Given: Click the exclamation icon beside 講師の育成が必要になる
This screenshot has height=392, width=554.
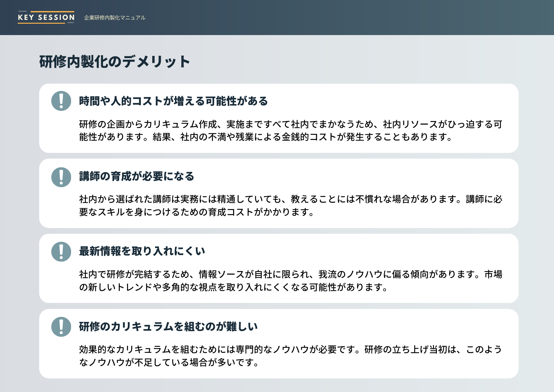Looking at the screenshot, I should click(x=61, y=177).
